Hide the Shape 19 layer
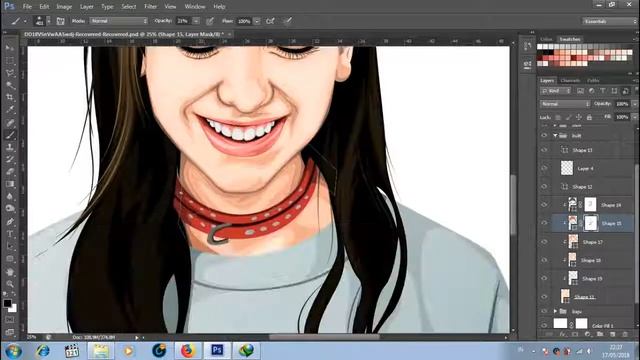640x360 pixels. 544,278
